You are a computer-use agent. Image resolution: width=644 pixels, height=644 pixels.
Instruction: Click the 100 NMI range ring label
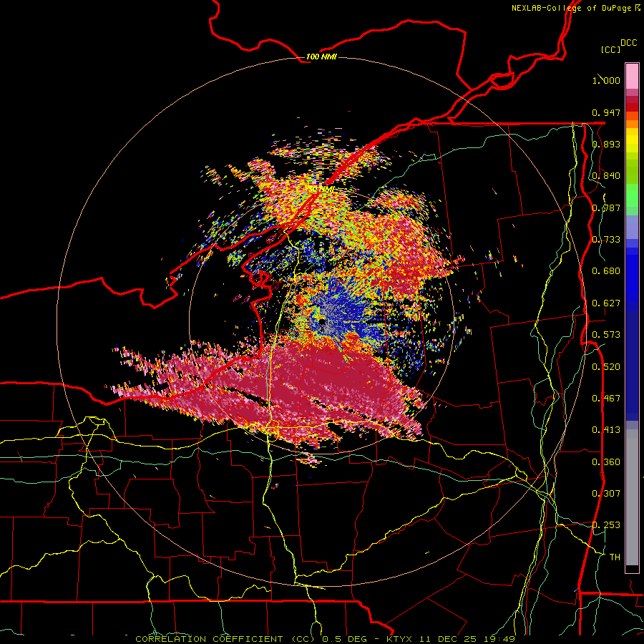[321, 57]
